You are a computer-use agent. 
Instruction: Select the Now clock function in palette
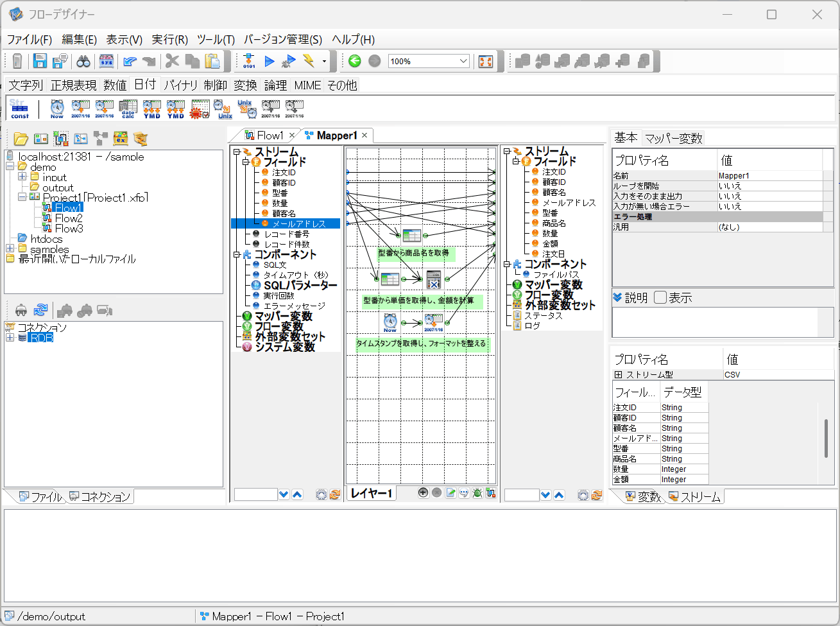pos(57,108)
